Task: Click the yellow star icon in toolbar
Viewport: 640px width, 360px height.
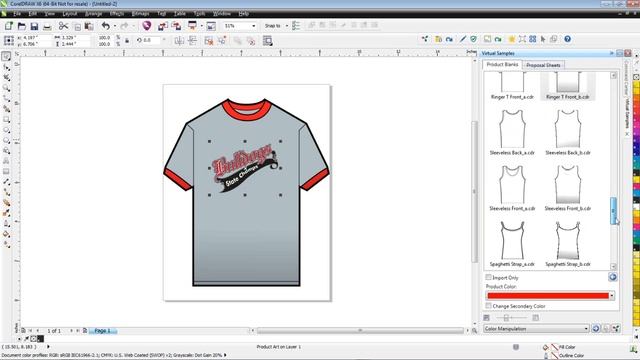Action: [511, 39]
